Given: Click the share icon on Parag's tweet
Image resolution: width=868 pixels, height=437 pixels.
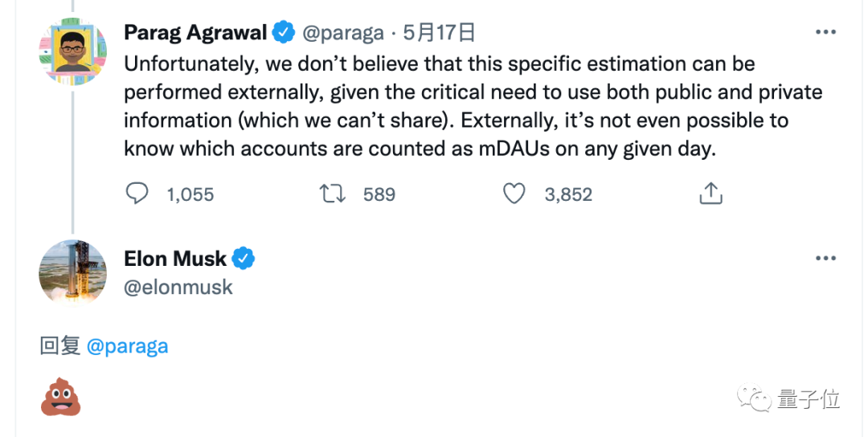Looking at the screenshot, I should click(x=711, y=194).
